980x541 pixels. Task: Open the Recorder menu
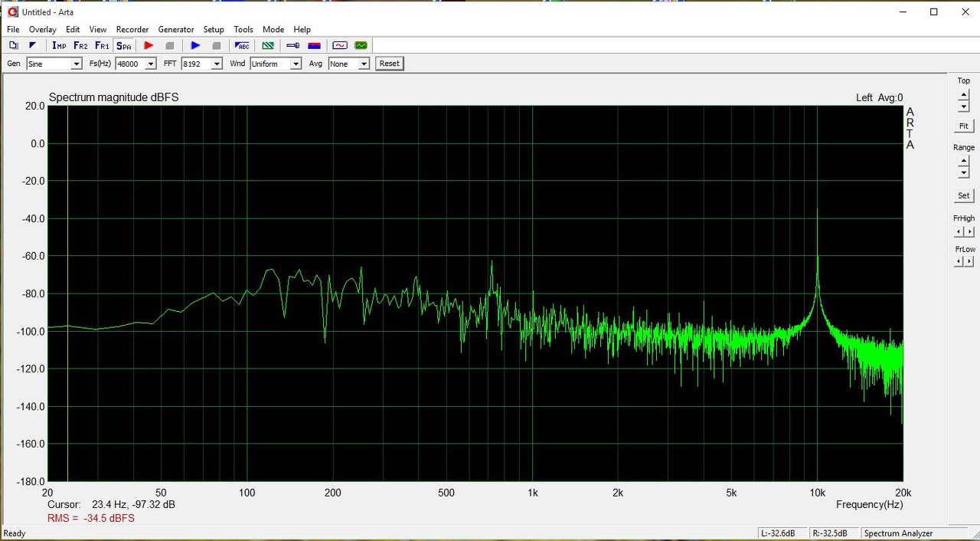click(x=132, y=29)
